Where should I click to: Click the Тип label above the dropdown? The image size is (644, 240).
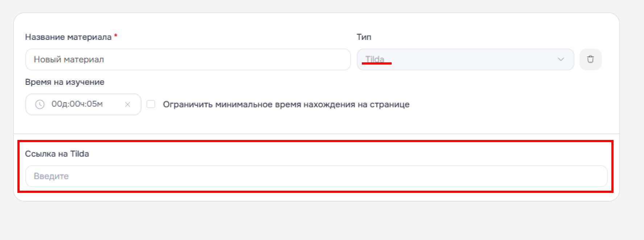point(364,37)
